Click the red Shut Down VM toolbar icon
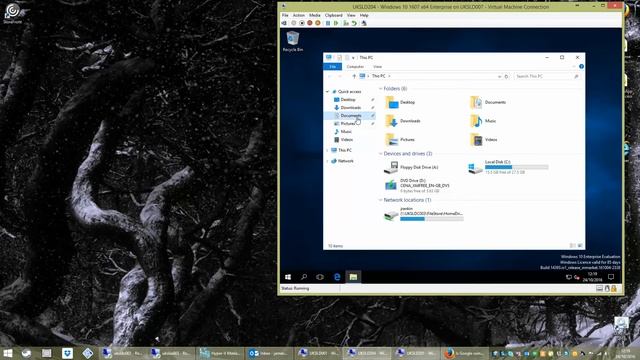This screenshot has height=360, width=640. 310,23
